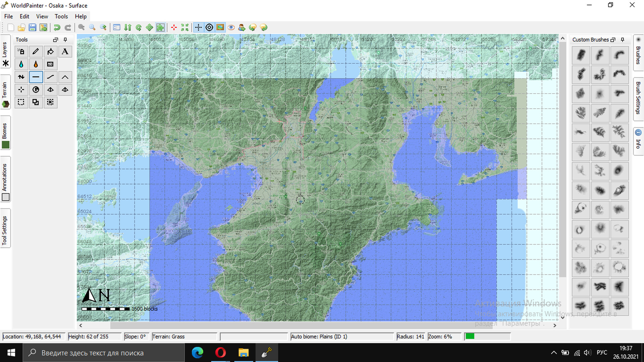Select the Flood with water tool
The height and width of the screenshot is (362, 644).
pos(21,64)
